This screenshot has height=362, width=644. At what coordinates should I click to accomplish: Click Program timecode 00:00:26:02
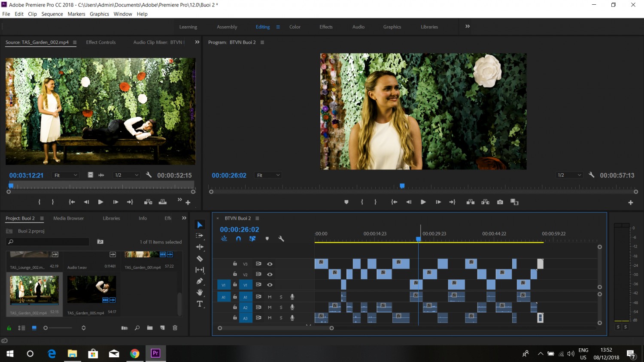229,175
